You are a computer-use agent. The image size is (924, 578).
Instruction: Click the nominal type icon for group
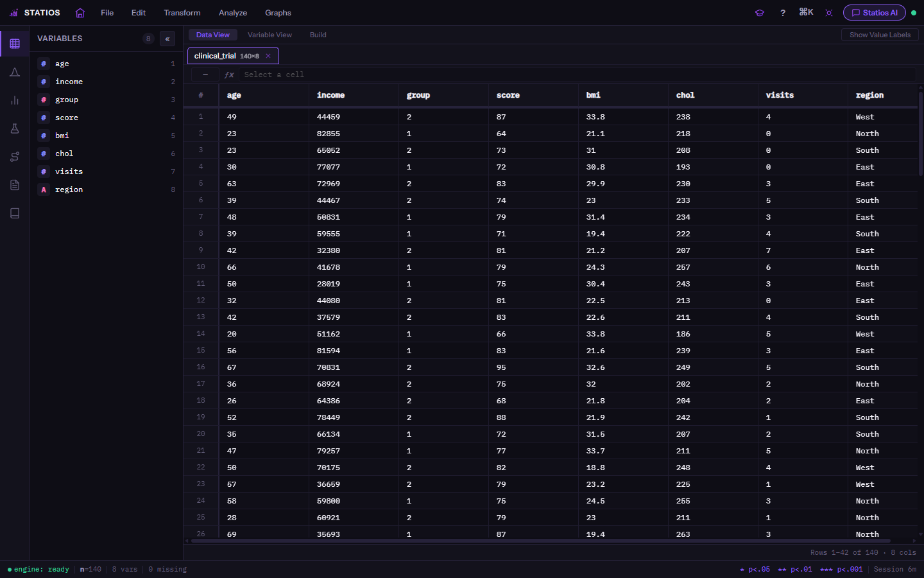point(44,100)
